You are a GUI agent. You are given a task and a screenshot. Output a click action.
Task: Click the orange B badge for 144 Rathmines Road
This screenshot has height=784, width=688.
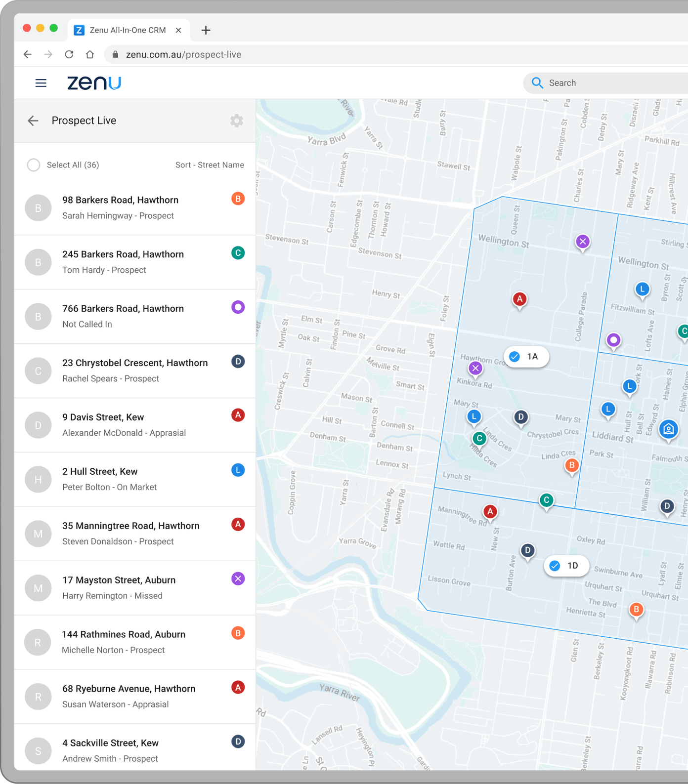238,633
